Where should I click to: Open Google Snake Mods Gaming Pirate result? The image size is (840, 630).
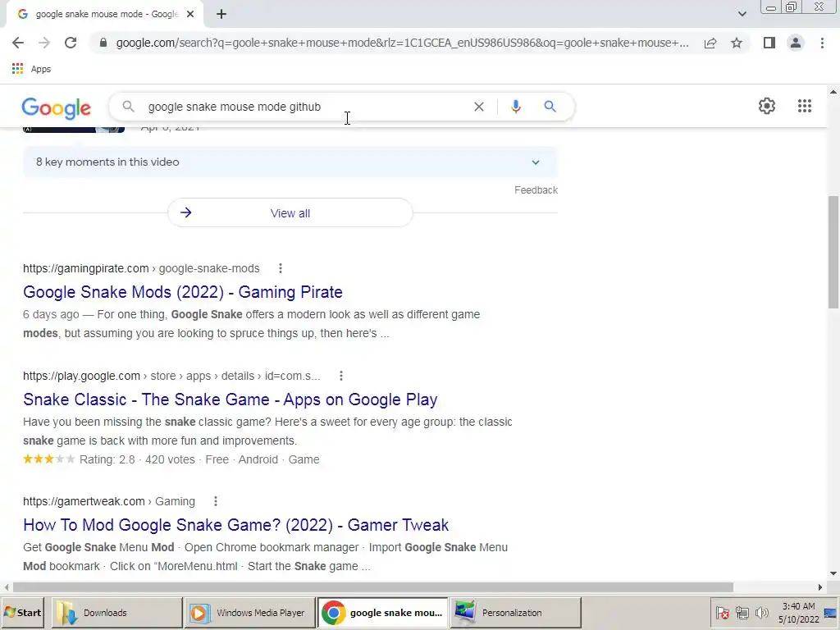[183, 292]
